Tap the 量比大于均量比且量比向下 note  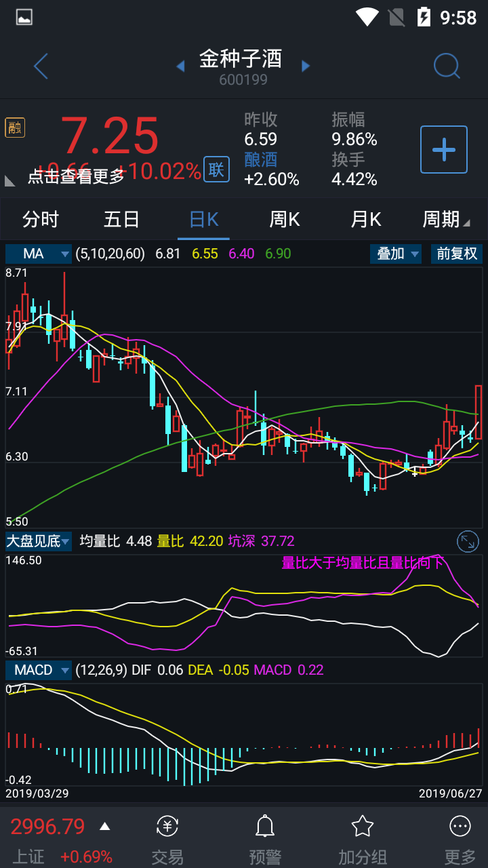[362, 562]
